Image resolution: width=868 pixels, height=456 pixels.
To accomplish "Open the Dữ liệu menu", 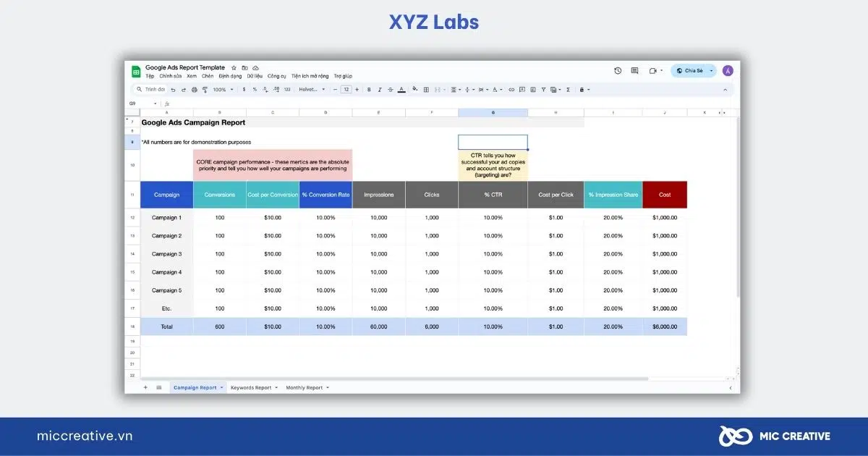I will click(x=255, y=76).
